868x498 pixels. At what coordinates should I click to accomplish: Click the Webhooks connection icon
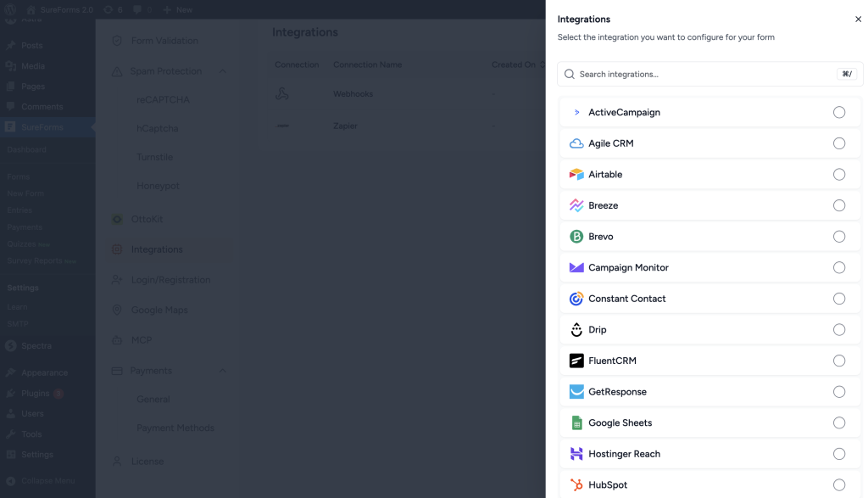pyautogui.click(x=281, y=93)
